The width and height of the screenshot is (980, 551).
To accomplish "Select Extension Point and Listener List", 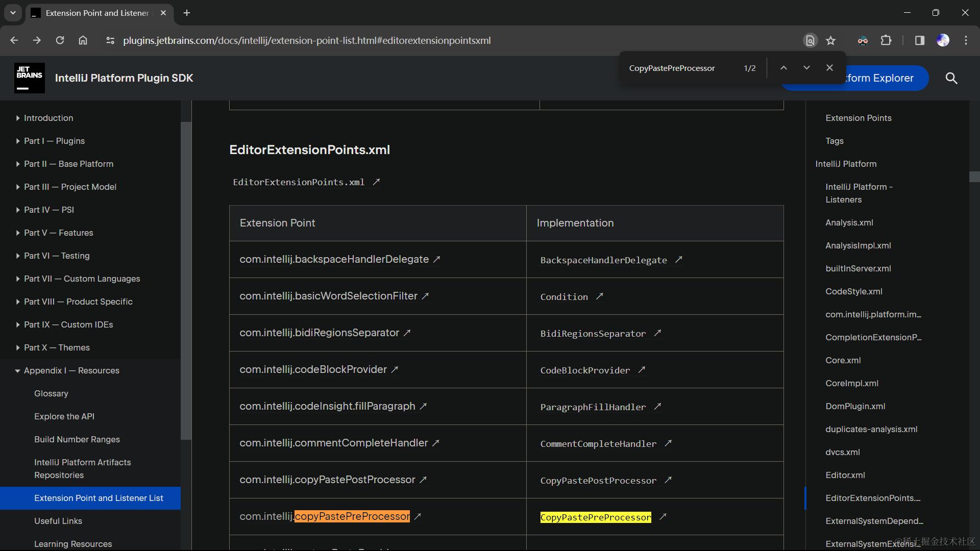I will tap(90, 498).
